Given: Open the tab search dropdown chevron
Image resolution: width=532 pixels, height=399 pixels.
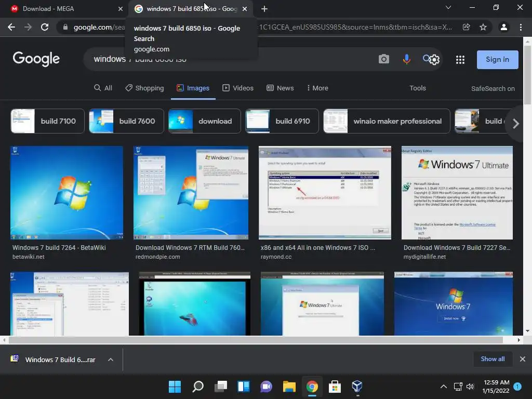Looking at the screenshot, I should pos(448,7).
